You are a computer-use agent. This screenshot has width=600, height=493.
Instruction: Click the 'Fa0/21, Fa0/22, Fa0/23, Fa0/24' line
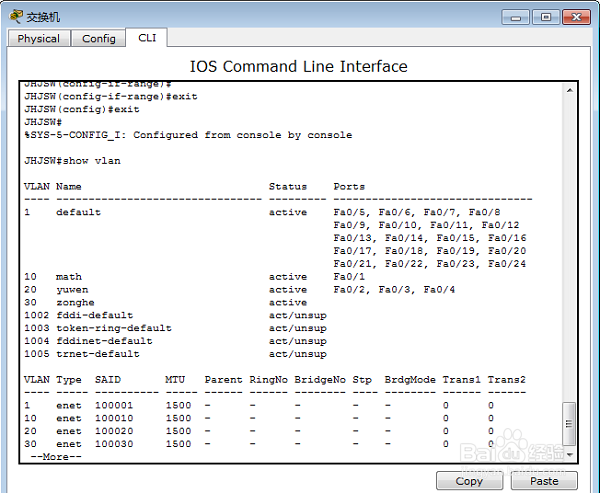[x=430, y=264]
